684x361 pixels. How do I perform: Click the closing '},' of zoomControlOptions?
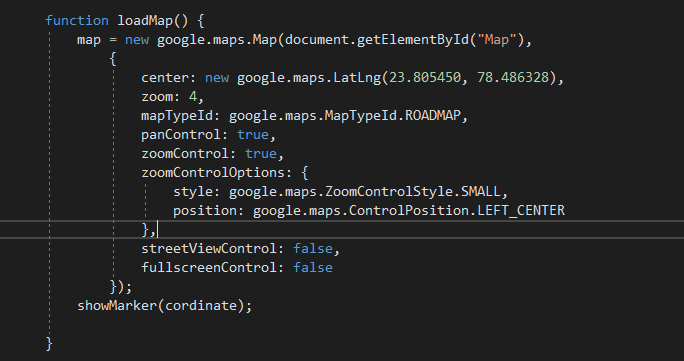pos(149,230)
